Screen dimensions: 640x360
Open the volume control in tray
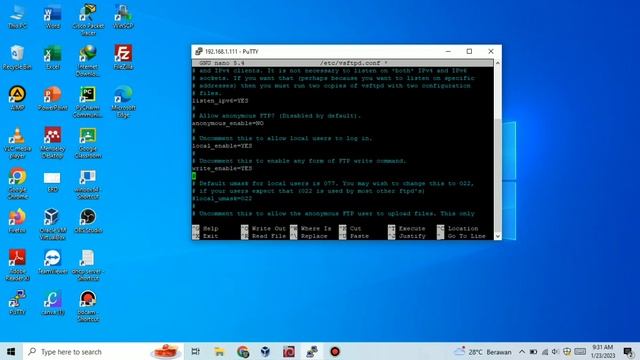[556, 351]
